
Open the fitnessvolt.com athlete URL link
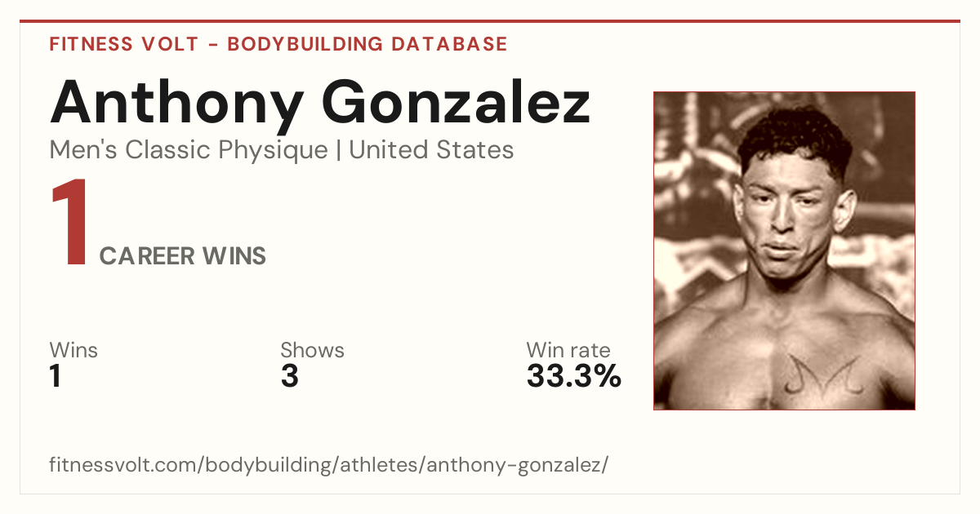(x=329, y=466)
